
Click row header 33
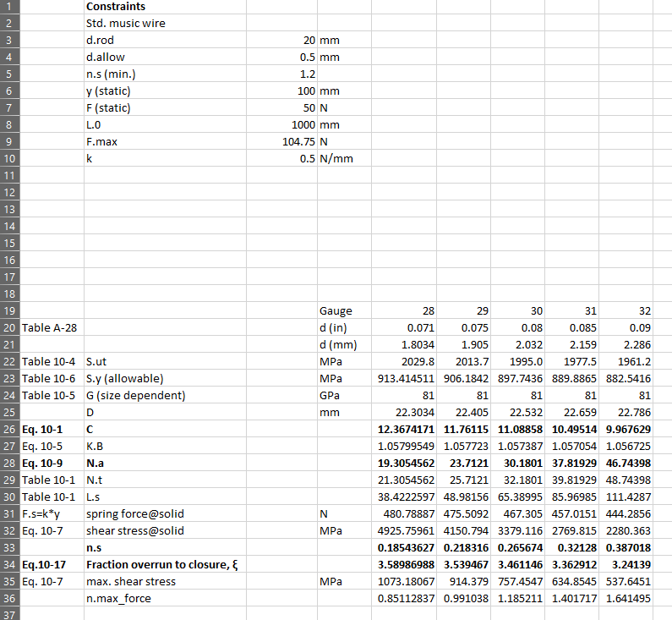[x=9, y=548]
